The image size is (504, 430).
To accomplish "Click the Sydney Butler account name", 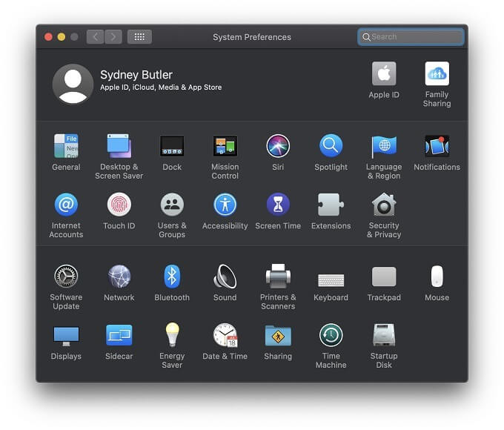I will pos(136,75).
